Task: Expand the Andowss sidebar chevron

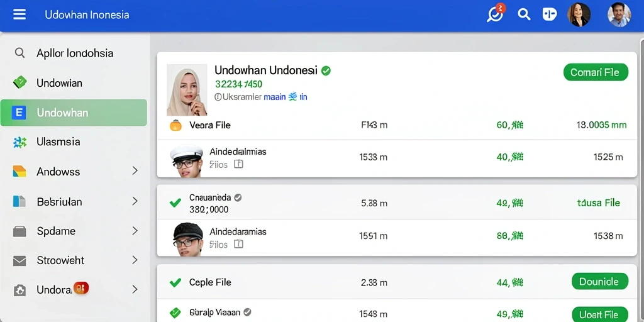Action: [135, 171]
